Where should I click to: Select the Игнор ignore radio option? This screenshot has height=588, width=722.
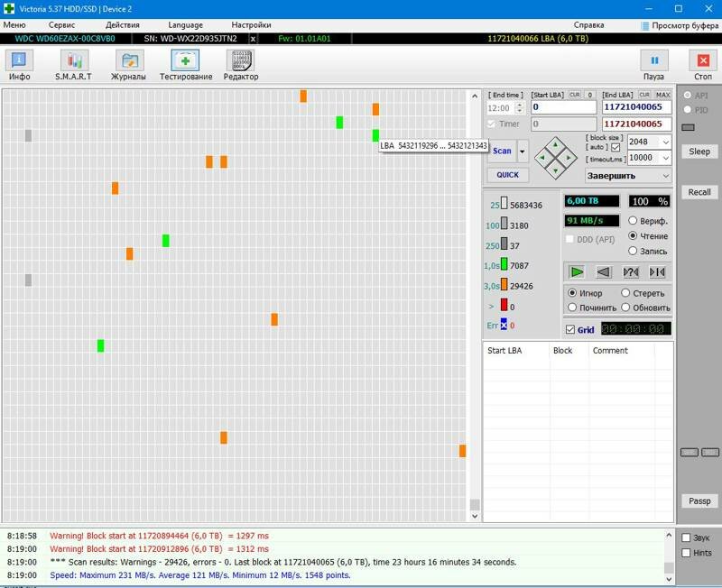[572, 292]
